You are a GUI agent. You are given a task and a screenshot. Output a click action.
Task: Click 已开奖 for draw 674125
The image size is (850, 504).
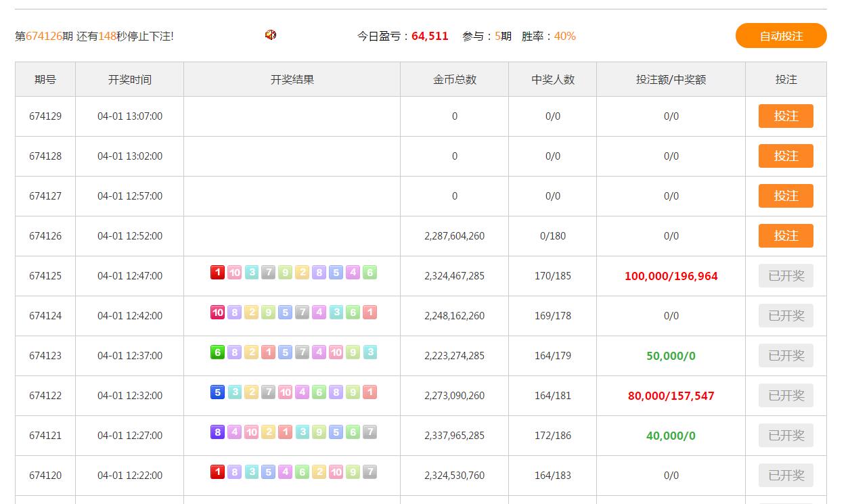(786, 276)
